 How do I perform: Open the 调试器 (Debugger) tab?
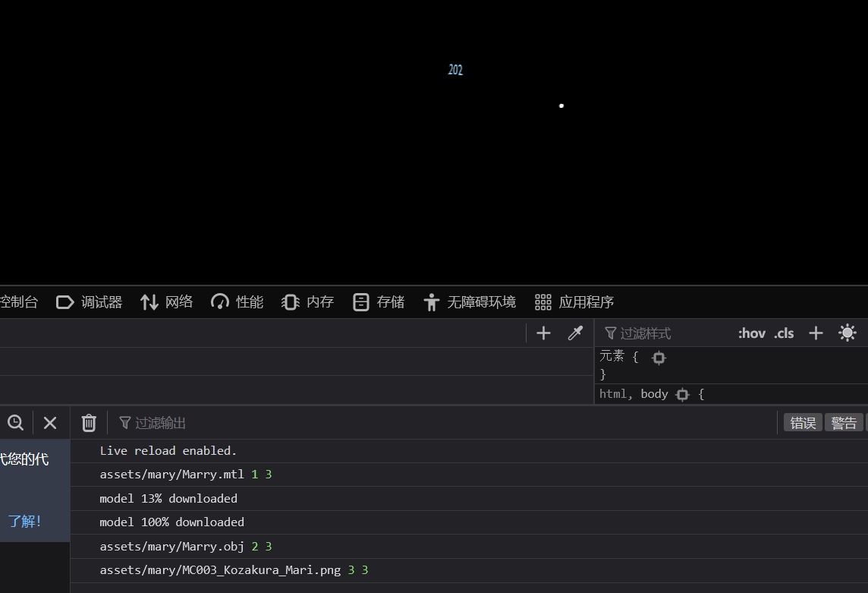click(90, 302)
